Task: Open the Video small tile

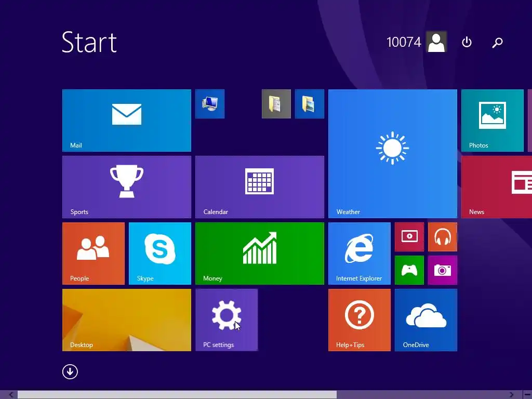Action: pos(409,237)
